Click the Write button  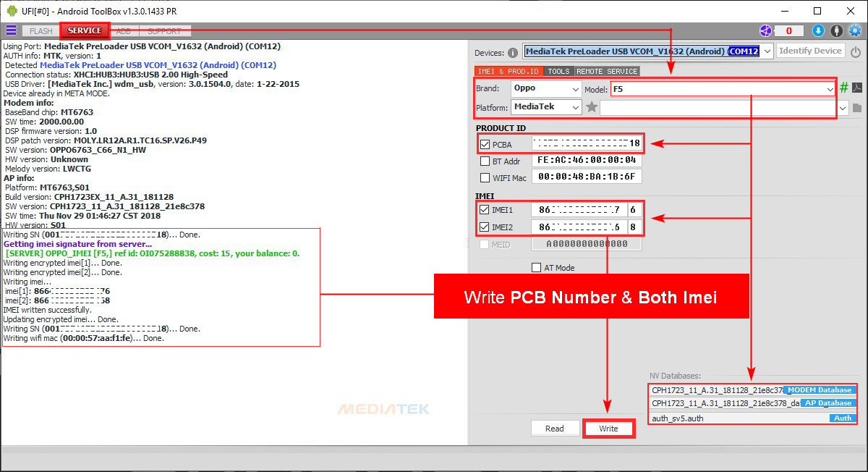click(x=608, y=429)
